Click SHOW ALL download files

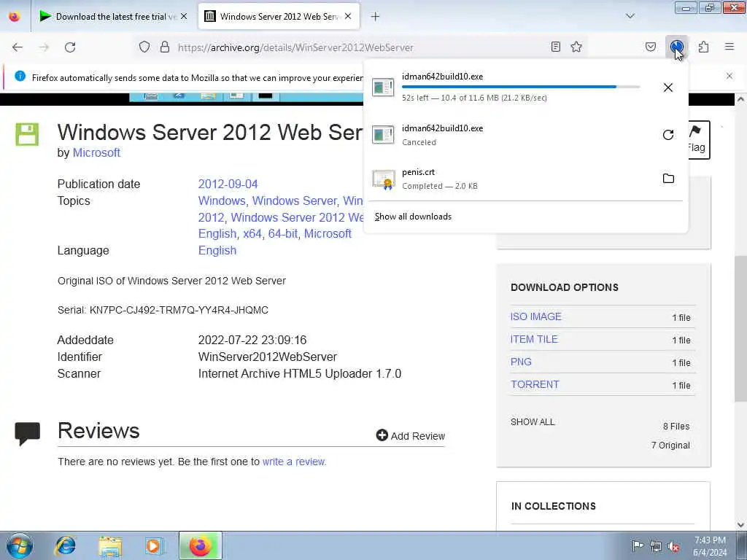point(533,422)
